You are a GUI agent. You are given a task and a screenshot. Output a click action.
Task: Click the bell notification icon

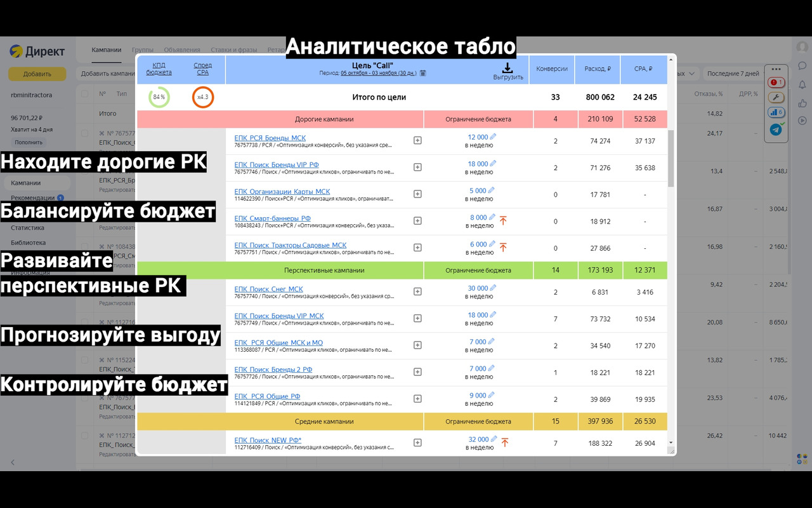tap(802, 84)
